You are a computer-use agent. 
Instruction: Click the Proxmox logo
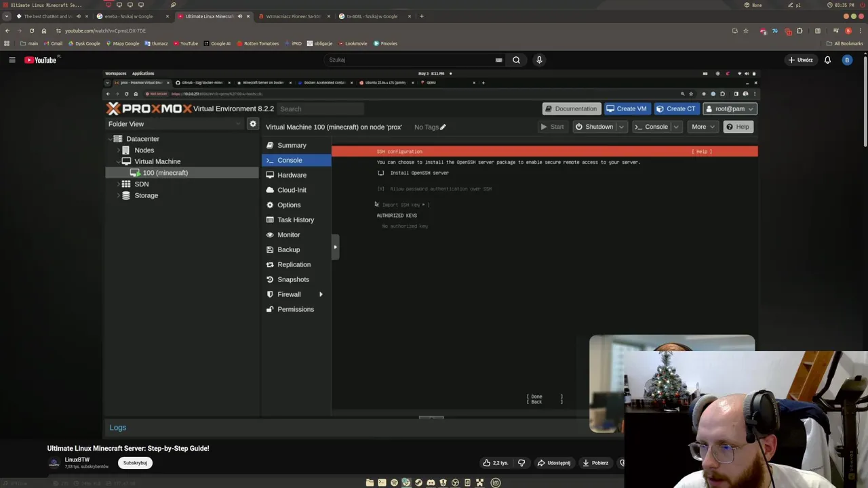[149, 108]
